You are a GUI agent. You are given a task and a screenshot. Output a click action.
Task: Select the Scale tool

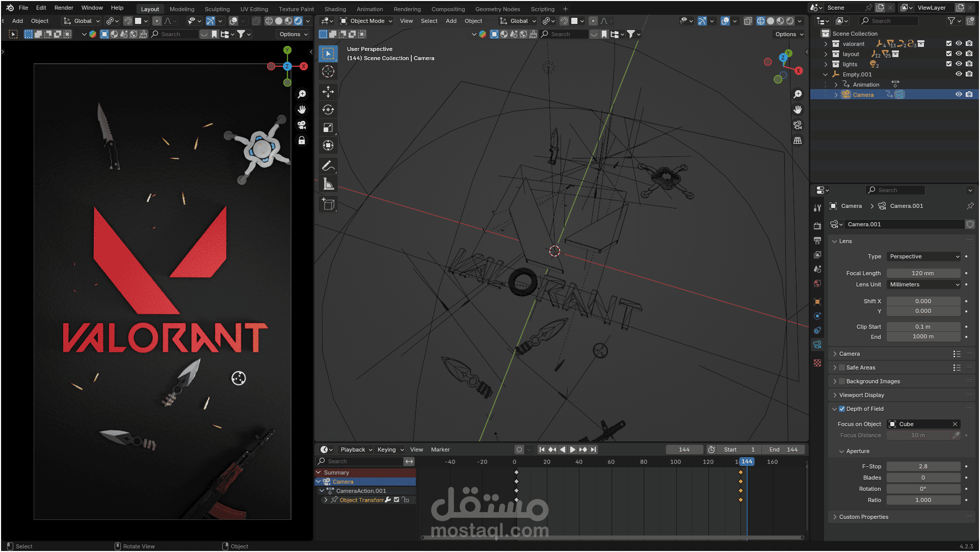[x=328, y=127]
